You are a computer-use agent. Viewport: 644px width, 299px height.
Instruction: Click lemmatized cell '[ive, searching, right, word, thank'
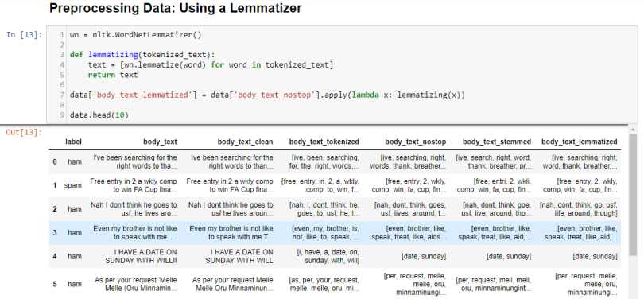pyautogui.click(x=580, y=161)
